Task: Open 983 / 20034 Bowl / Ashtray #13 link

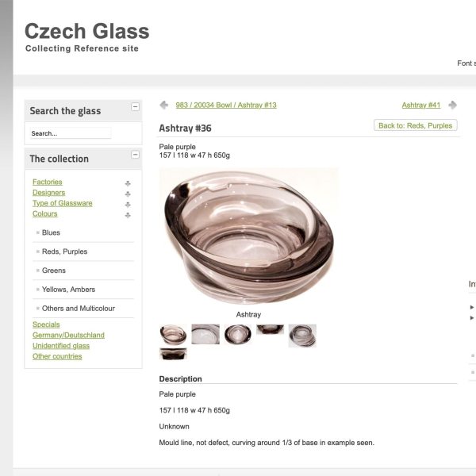Action: tap(214, 106)
